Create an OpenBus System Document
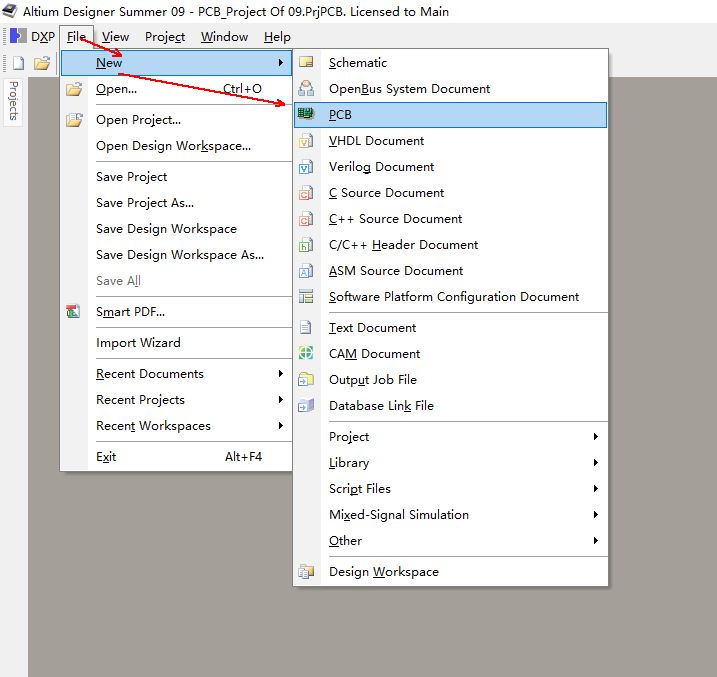The image size is (717, 677). click(450, 89)
